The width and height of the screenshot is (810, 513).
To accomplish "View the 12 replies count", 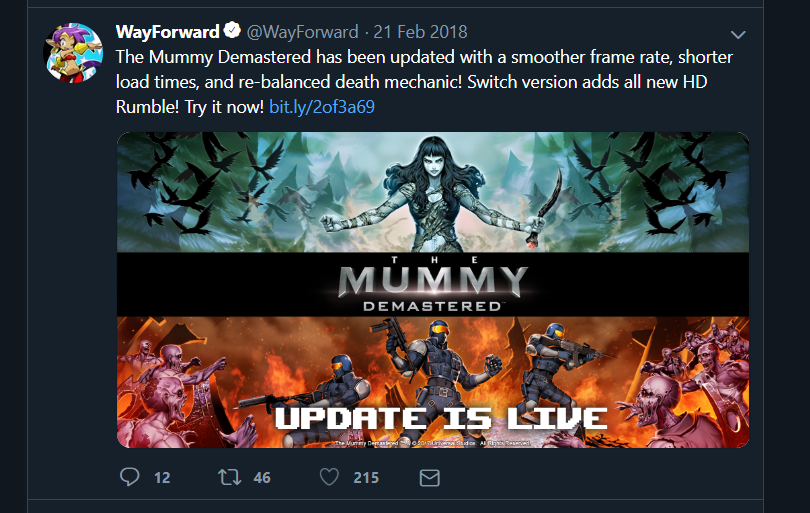I will 162,477.
